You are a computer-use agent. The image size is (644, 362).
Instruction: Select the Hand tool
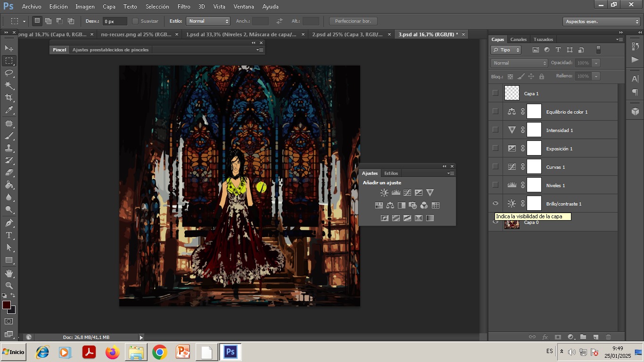pos(9,273)
